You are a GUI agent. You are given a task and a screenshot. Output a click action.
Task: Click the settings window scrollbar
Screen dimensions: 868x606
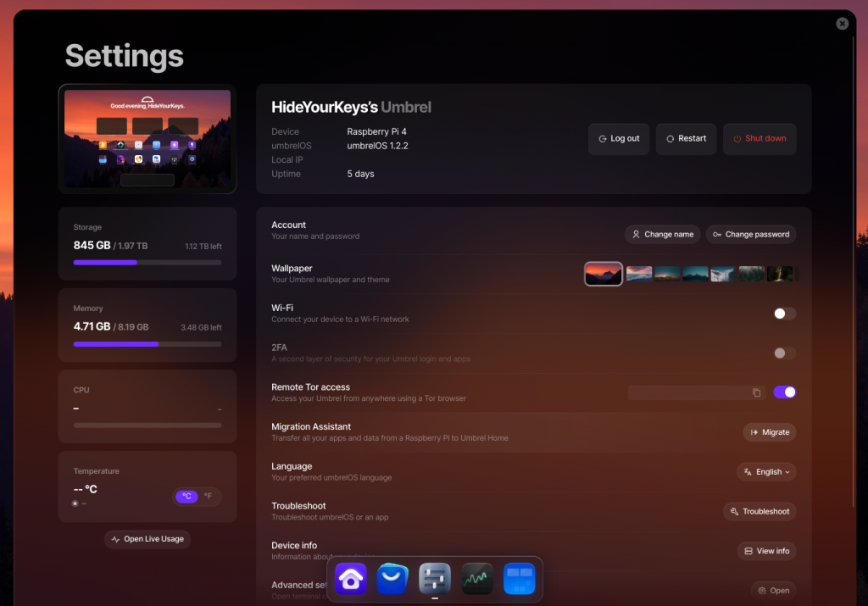854,271
